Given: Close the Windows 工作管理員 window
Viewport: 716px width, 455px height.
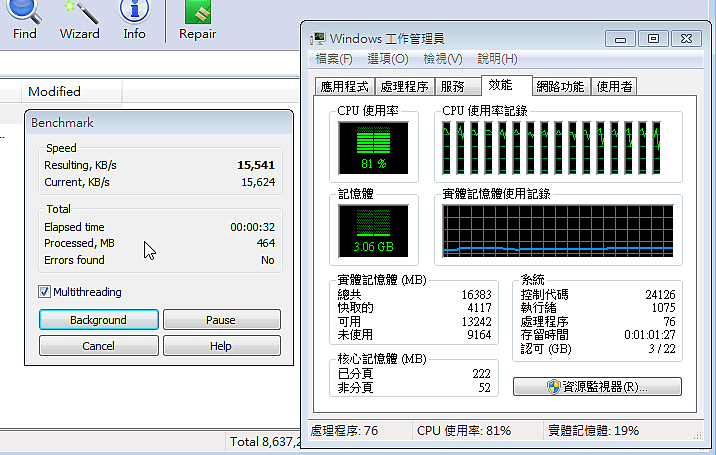Looking at the screenshot, I should tap(686, 39).
